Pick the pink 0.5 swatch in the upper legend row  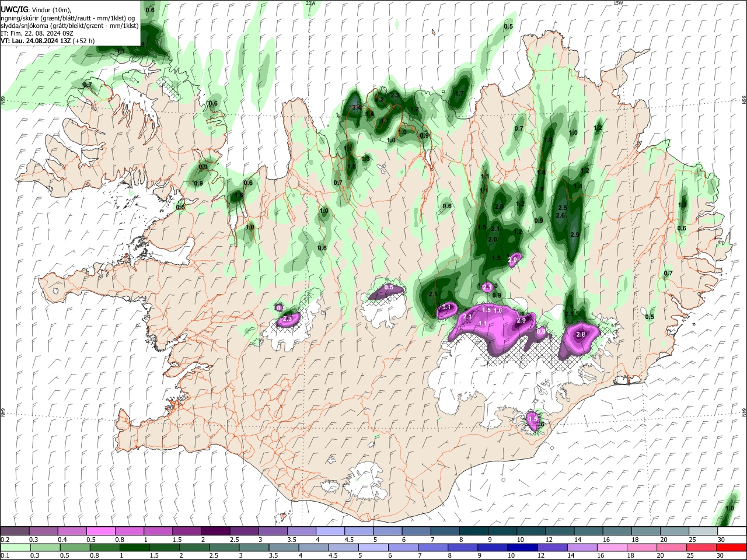pyautogui.click(x=101, y=531)
